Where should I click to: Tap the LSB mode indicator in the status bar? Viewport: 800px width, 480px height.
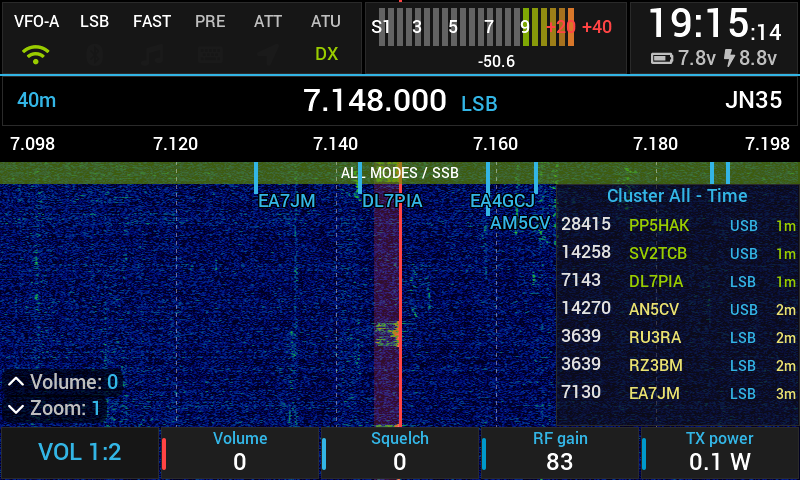(x=94, y=21)
